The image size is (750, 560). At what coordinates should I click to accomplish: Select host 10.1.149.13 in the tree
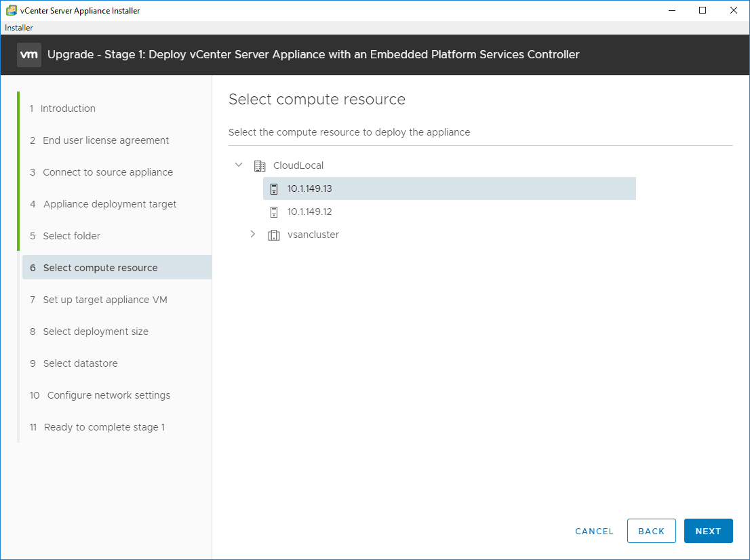(x=309, y=189)
